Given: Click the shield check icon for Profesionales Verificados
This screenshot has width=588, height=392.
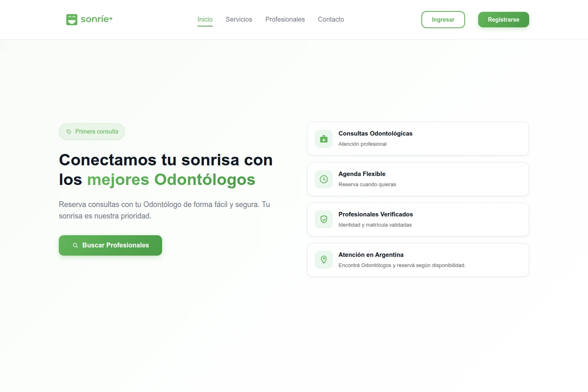Looking at the screenshot, I should point(324,220).
